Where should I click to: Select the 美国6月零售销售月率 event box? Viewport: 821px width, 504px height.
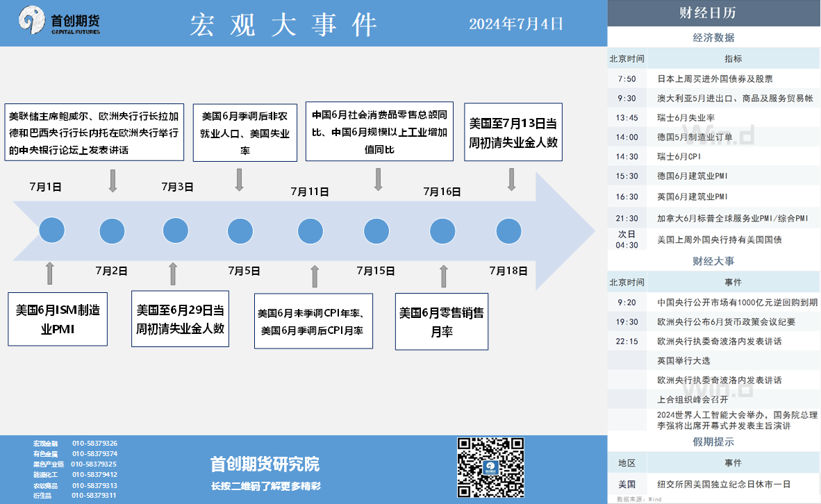tap(441, 322)
